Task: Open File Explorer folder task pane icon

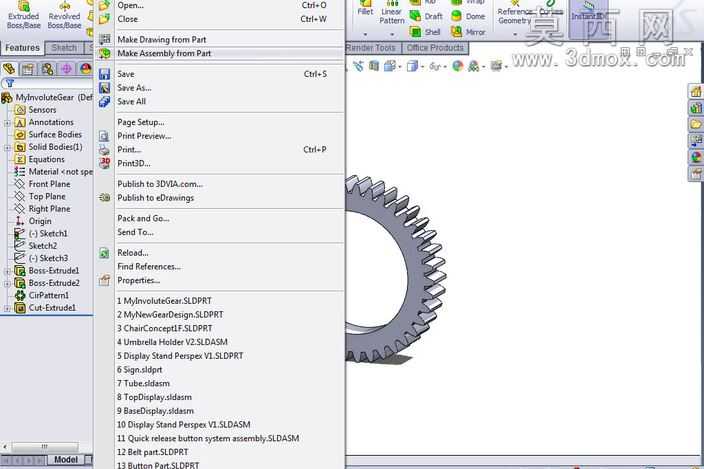Action: 696,124
